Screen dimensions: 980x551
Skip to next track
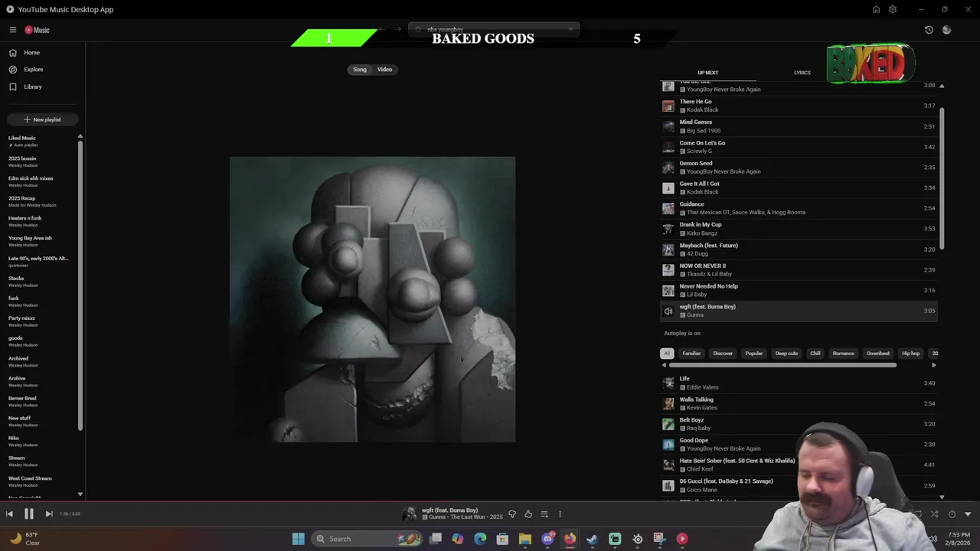[49, 514]
